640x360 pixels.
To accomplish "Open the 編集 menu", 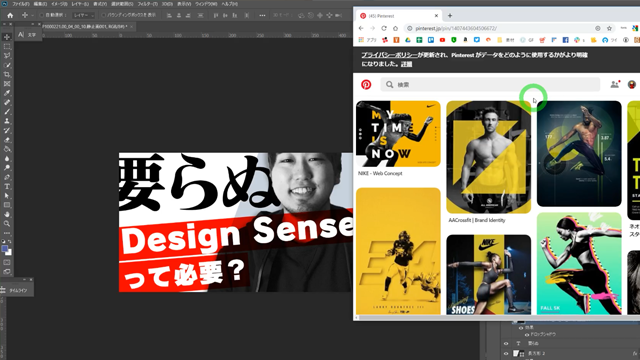I will click(x=40, y=4).
